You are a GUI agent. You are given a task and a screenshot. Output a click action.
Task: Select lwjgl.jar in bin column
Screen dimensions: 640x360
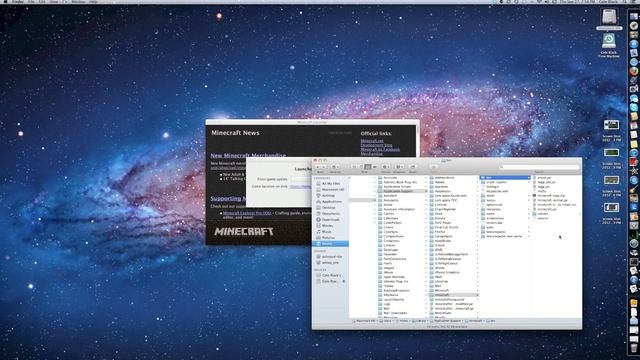556,187
